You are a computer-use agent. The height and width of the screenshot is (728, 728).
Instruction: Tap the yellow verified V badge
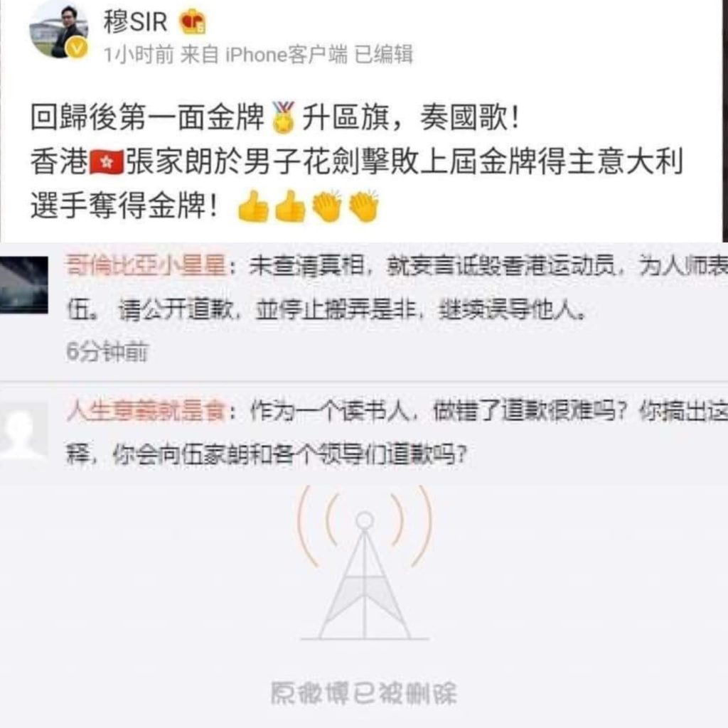[77, 48]
